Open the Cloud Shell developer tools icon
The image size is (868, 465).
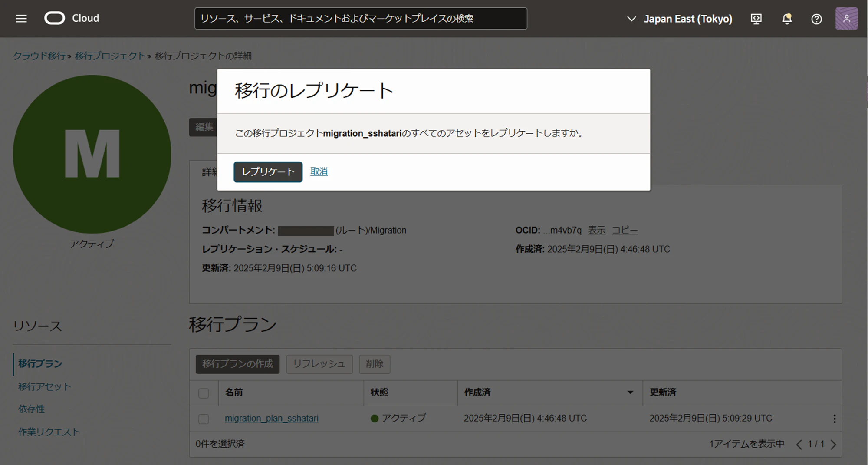pyautogui.click(x=756, y=19)
